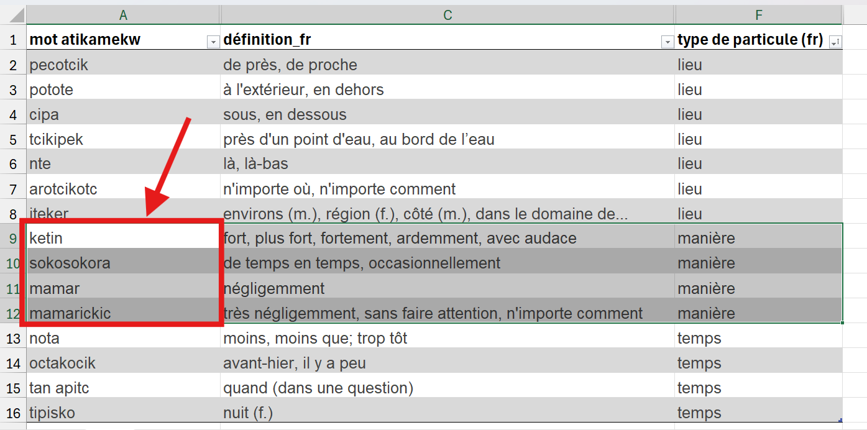Click cell containing ketin

(123, 238)
